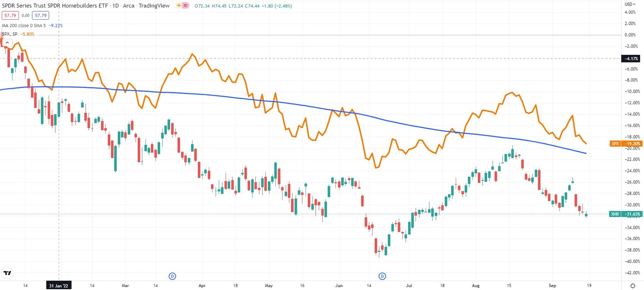Image resolution: width=644 pixels, height=290 pixels.
Task: Click the TradingView logo in the bottom-left corner
Action: [7, 273]
